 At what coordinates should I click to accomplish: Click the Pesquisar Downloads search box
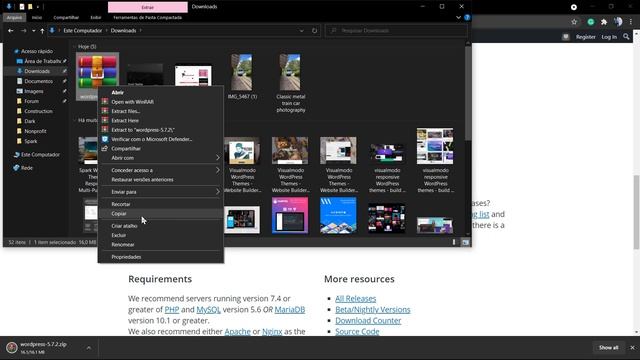pyautogui.click(x=396, y=31)
